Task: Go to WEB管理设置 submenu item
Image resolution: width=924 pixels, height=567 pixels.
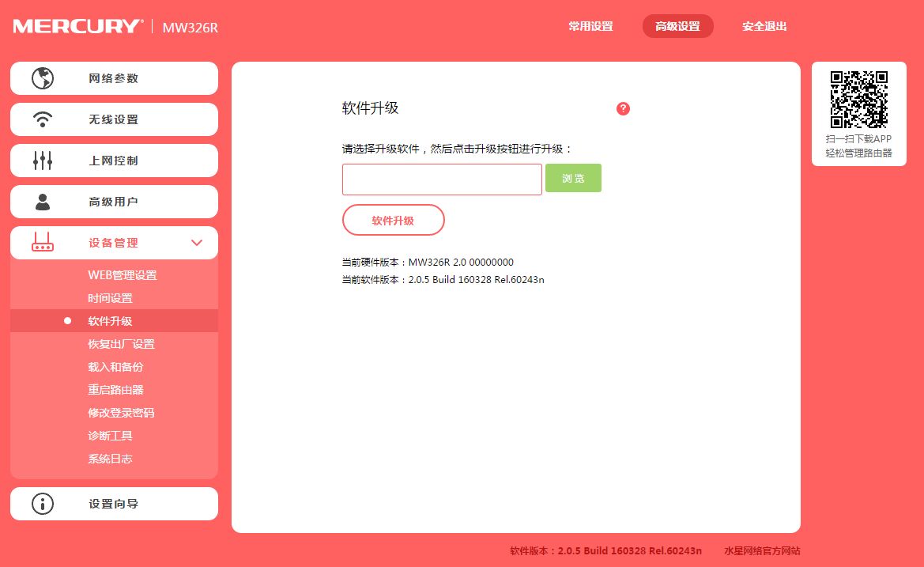Action: [122, 275]
